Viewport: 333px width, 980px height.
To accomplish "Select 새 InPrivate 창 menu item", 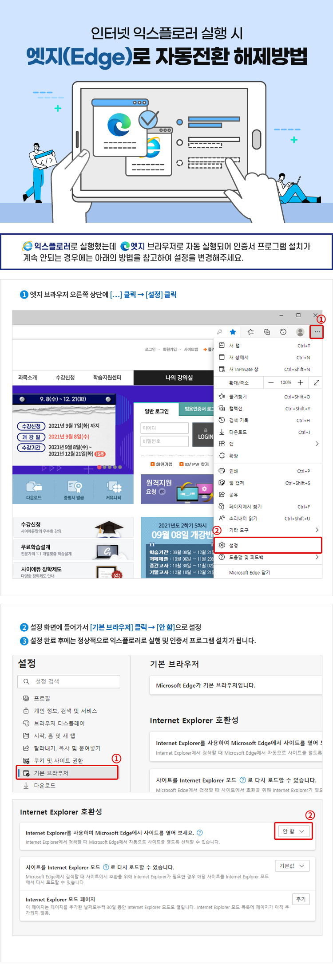I will [x=268, y=369].
